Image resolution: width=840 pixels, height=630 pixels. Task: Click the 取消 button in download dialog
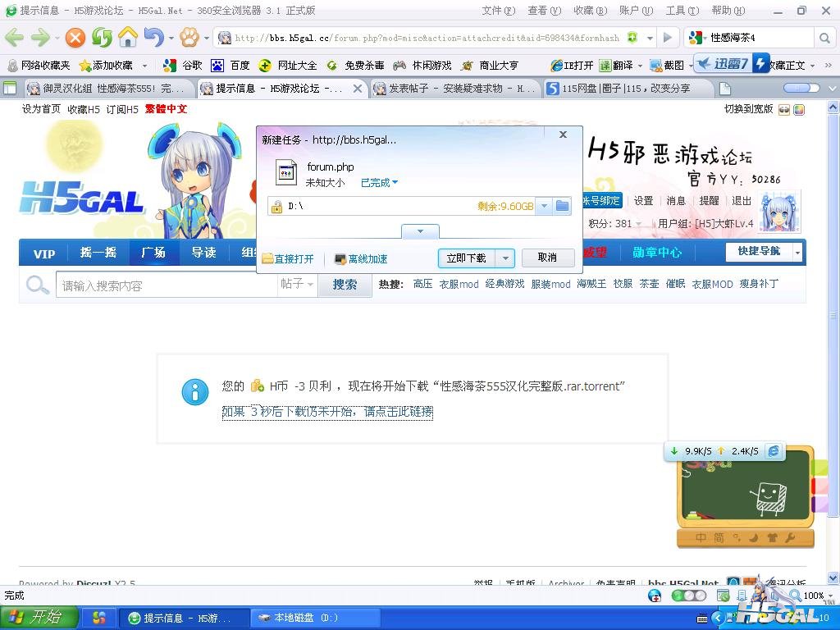[x=547, y=258]
